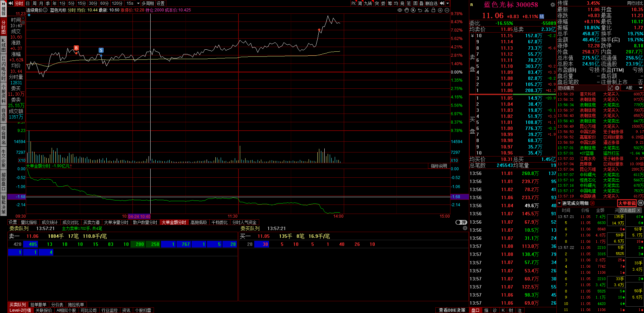644x313 pixels.
Task: Pause the 逐笔成交明细 tick feed
Action: 640,203
